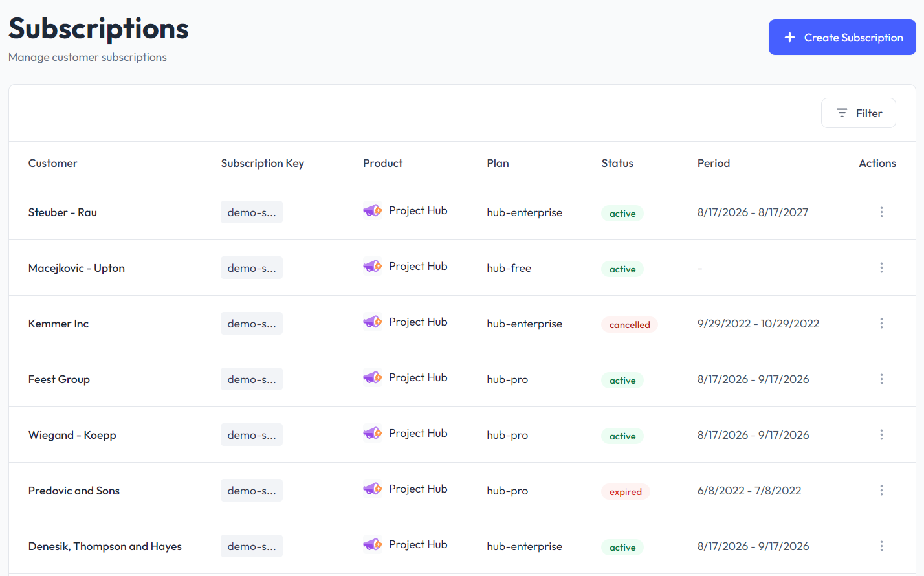924x576 pixels.
Task: Select customer Denesik, Thompson and Hayes
Action: click(x=105, y=546)
